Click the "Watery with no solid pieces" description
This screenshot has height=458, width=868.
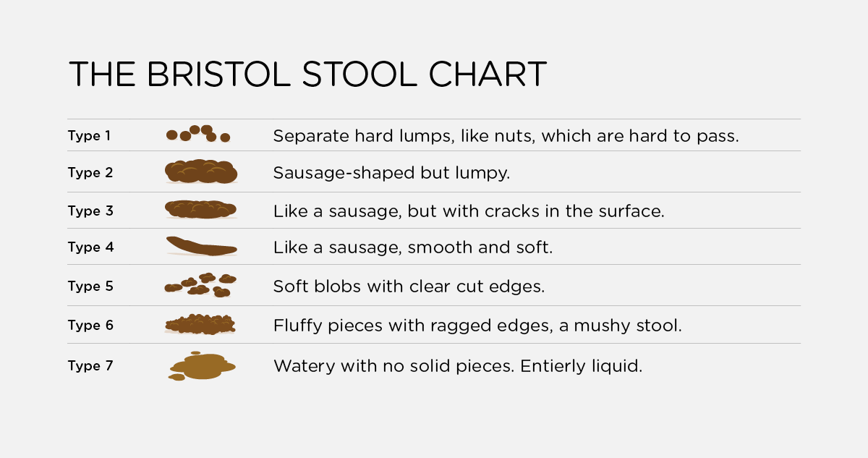pyautogui.click(x=457, y=366)
